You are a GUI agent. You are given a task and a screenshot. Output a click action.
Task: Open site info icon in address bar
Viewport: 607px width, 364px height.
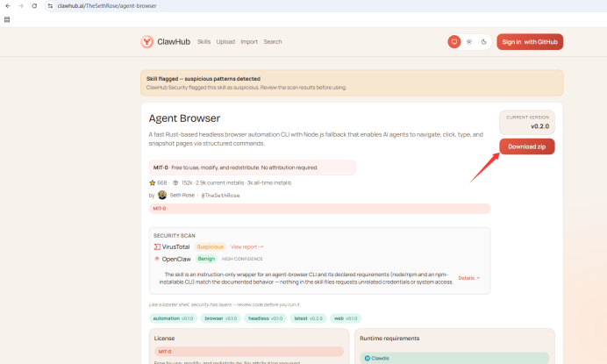click(x=50, y=6)
